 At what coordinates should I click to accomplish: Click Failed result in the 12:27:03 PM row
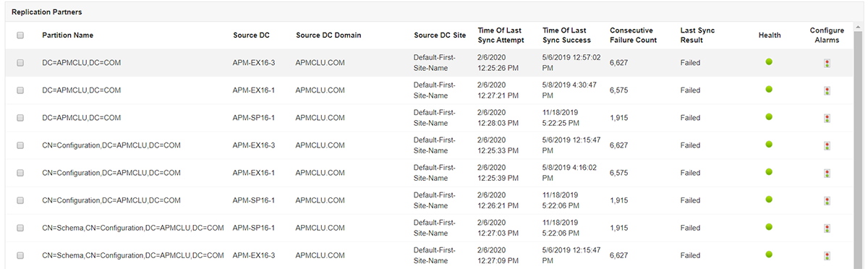pyautogui.click(x=690, y=228)
